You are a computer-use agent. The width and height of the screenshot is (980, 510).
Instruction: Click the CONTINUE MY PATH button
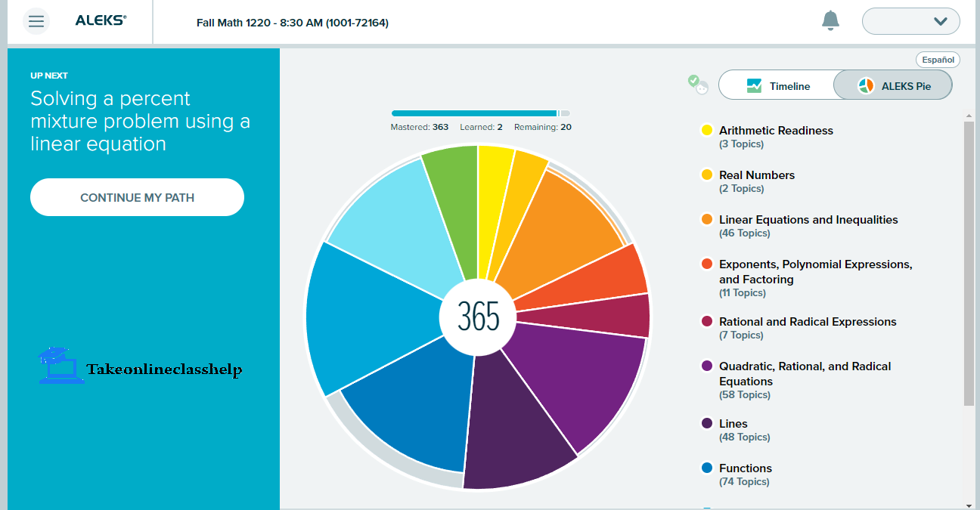point(137,196)
